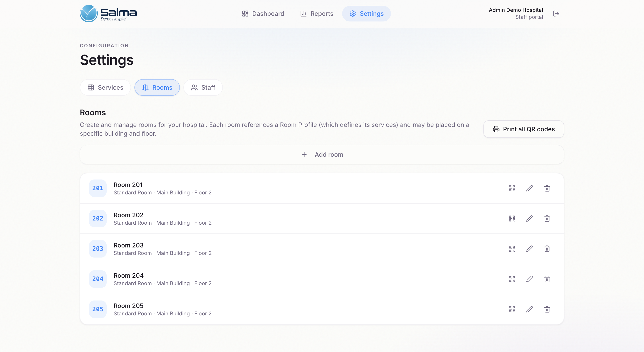The height and width of the screenshot is (352, 644).
Task: Click the 'Room 203' name text
Action: 129,245
